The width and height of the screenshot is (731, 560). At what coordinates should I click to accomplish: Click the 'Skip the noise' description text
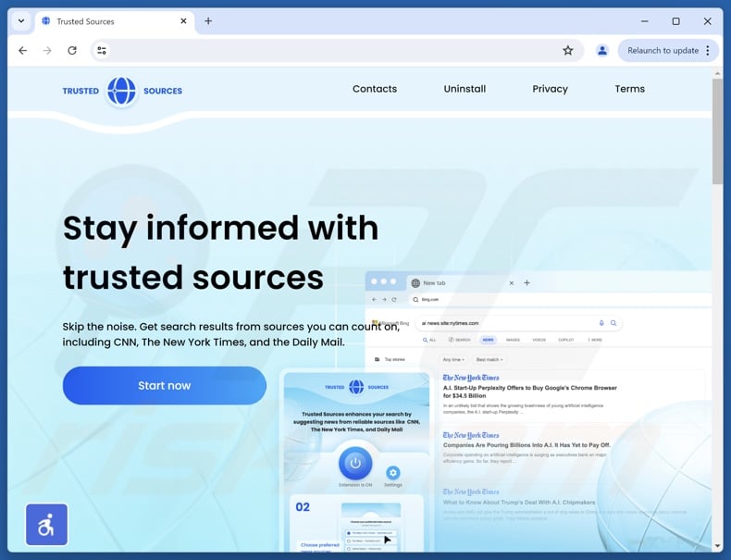tap(231, 334)
